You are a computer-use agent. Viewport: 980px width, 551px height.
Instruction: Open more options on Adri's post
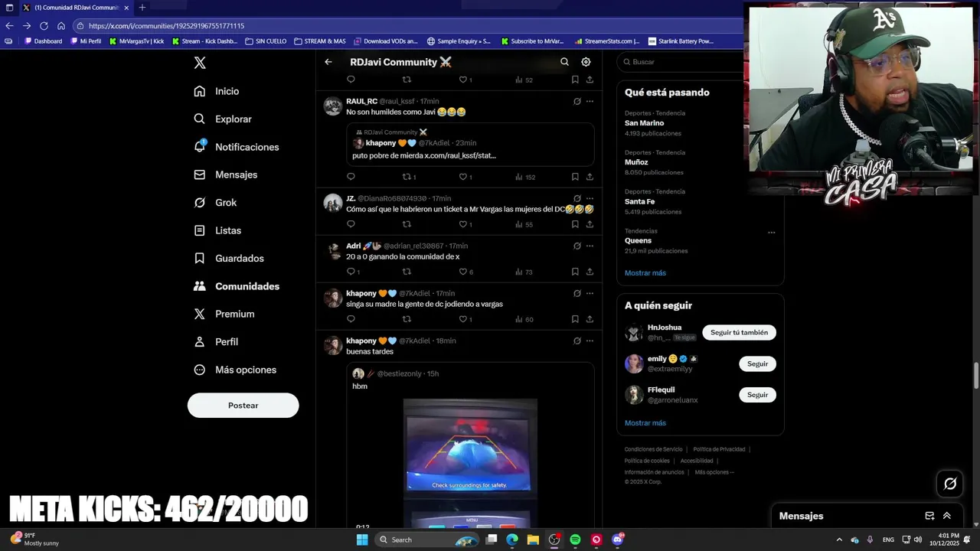point(590,246)
